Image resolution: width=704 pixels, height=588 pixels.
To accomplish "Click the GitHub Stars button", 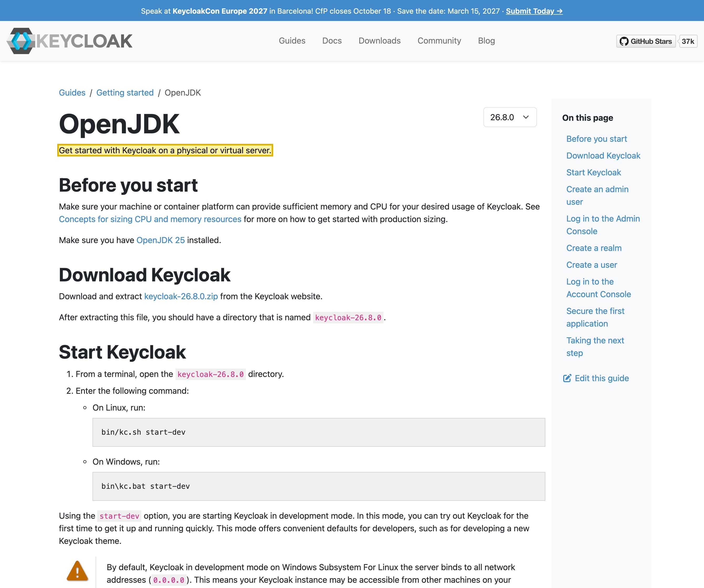I will coord(646,41).
